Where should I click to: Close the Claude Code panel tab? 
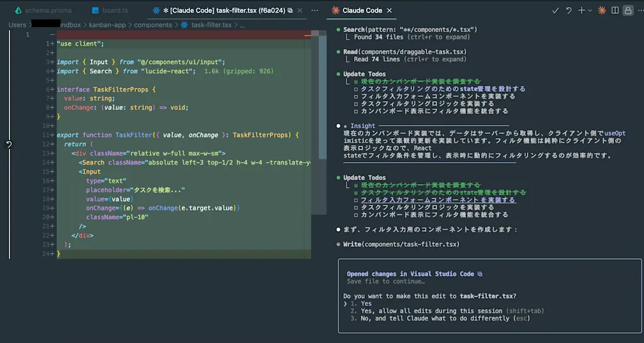coord(389,11)
